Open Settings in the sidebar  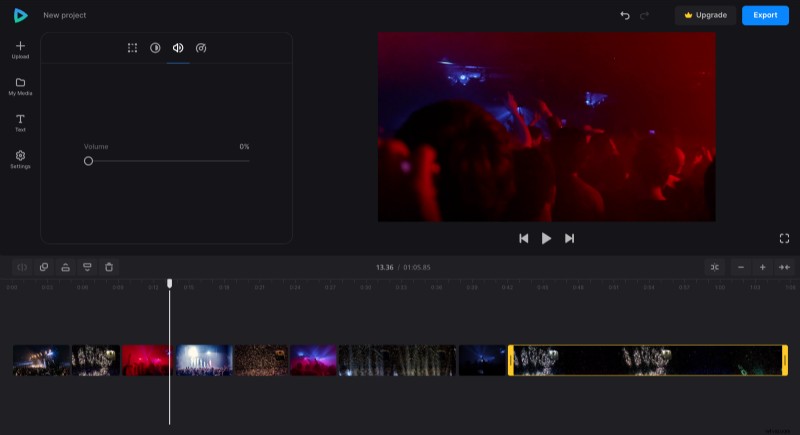point(20,160)
